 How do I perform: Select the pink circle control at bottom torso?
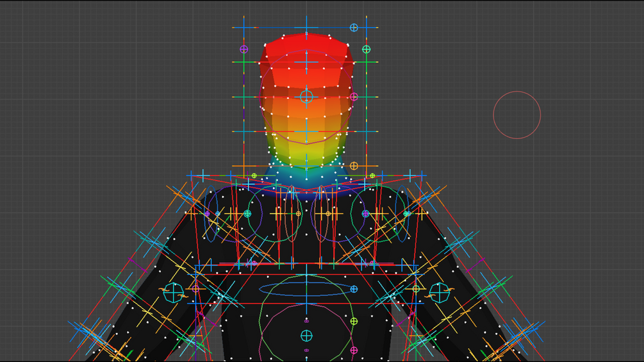tap(354, 350)
